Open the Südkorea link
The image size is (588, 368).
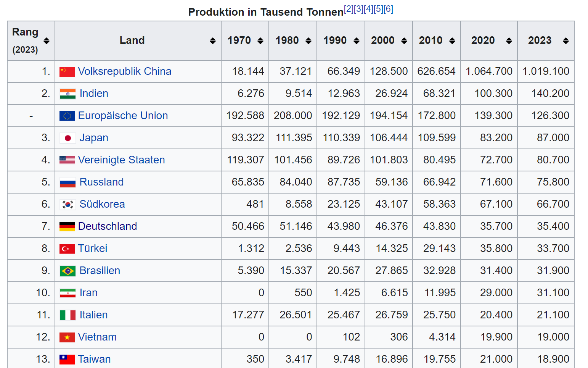point(102,204)
